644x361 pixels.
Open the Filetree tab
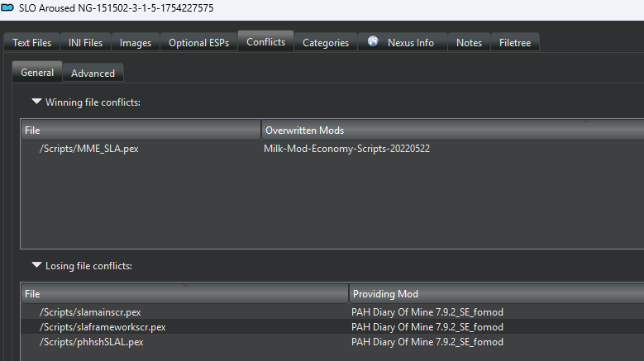(515, 43)
